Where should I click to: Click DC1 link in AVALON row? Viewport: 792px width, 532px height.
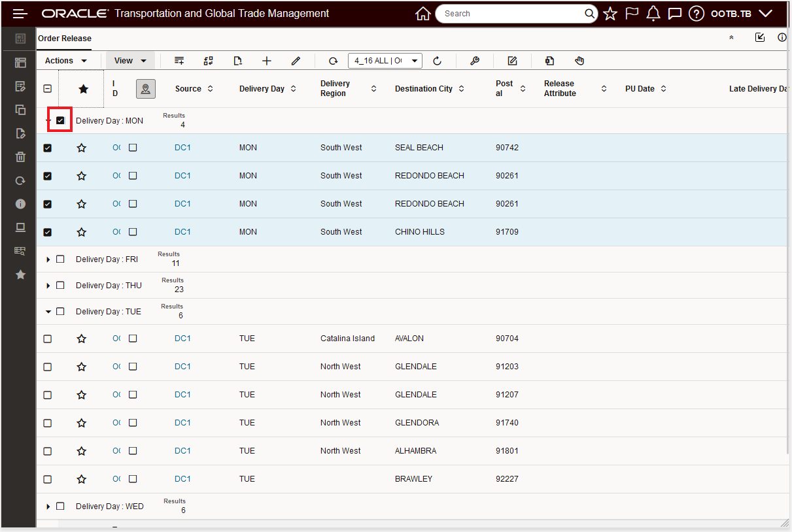pyautogui.click(x=182, y=339)
